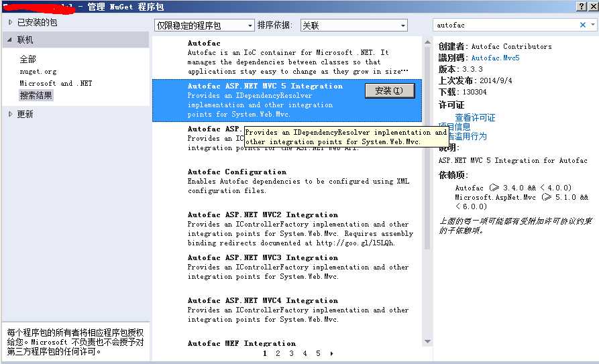Screen dimensions: 599x364
Task: Expand the 已安装的包 section
Action: pyautogui.click(x=10, y=22)
